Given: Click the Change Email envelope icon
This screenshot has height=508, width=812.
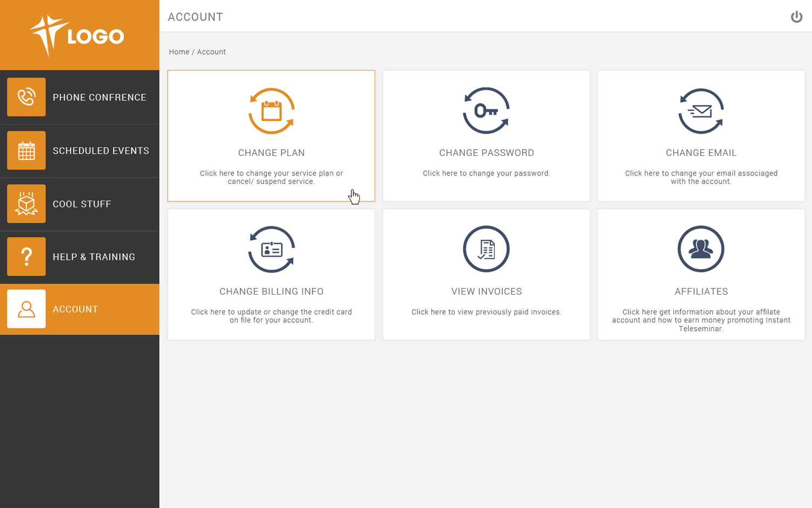Looking at the screenshot, I should [x=701, y=111].
